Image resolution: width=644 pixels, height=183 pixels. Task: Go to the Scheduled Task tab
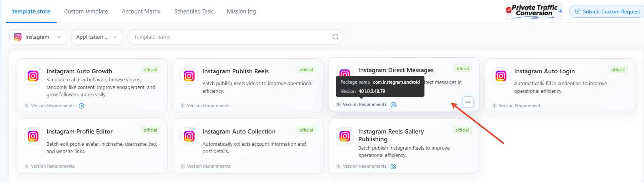[193, 12]
